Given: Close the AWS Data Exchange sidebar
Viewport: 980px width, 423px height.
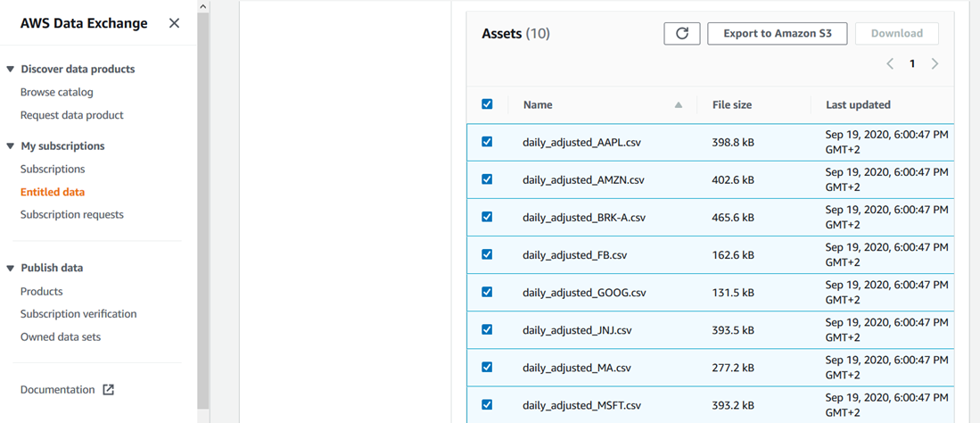Looking at the screenshot, I should pyautogui.click(x=175, y=23).
